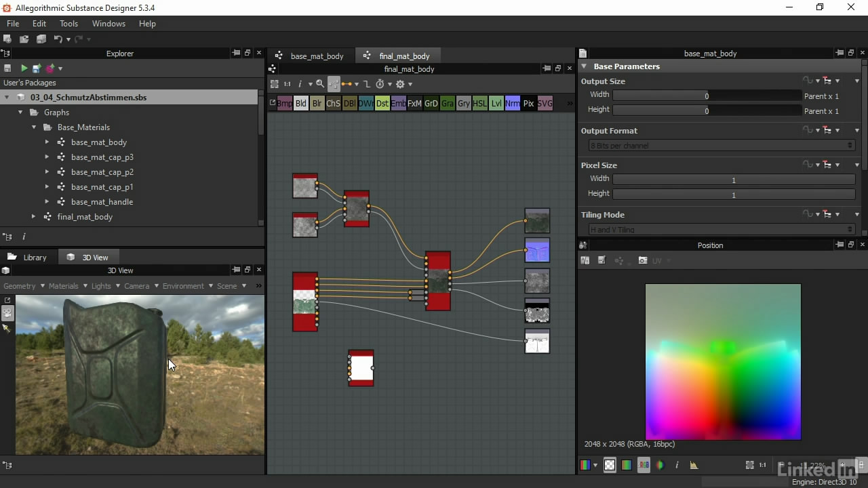
Task: Open the Edit menu
Action: (x=39, y=23)
